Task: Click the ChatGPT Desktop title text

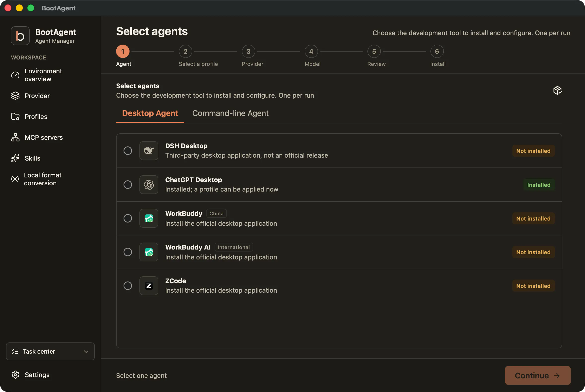Action: coord(194,180)
